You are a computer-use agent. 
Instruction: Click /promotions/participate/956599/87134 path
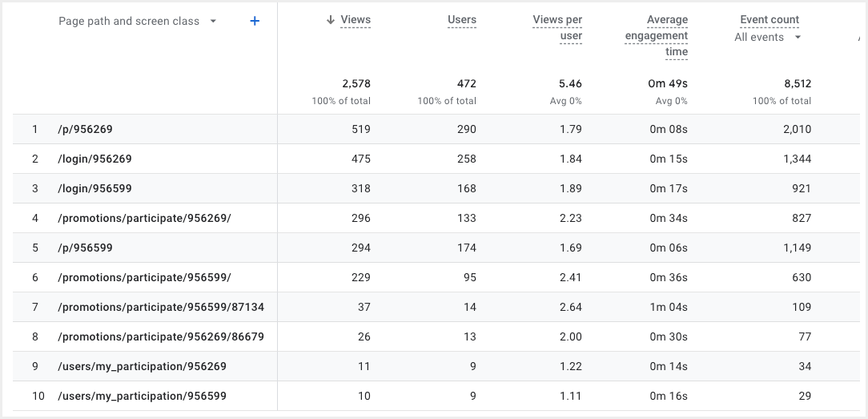[160, 307]
